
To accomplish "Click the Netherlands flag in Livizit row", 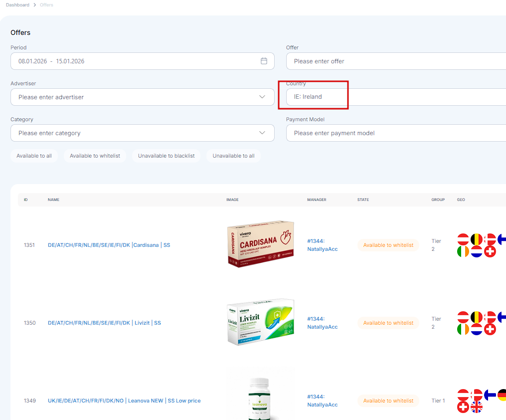I will coord(477,329).
